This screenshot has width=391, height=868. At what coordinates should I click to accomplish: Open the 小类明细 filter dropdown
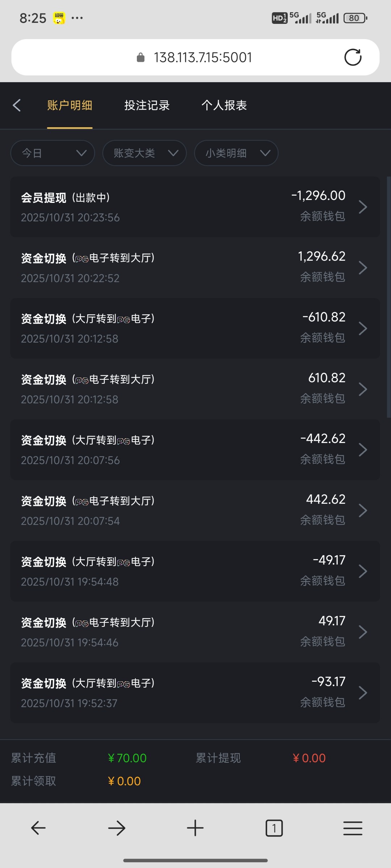pyautogui.click(x=236, y=153)
